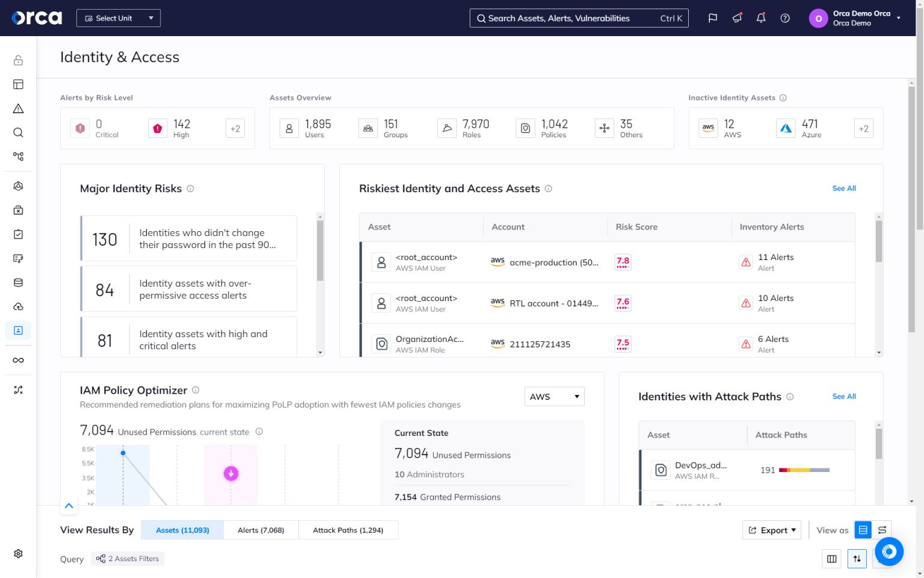Collapse the dashboard with up chevron
This screenshot has height=578, width=924.
69,506
